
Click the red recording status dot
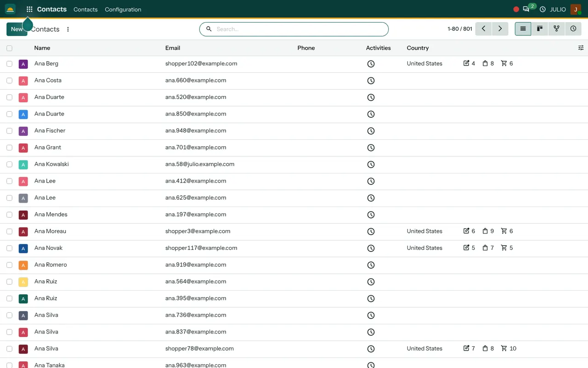coord(516,9)
